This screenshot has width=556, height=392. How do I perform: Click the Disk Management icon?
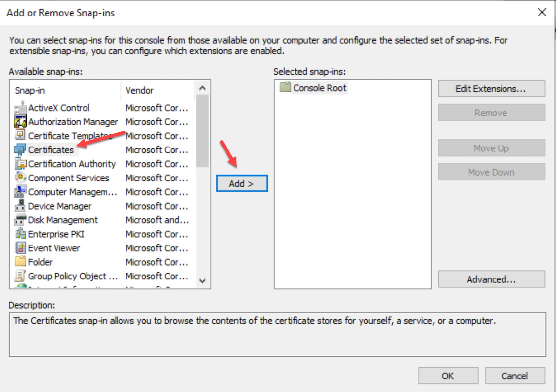[x=20, y=219]
